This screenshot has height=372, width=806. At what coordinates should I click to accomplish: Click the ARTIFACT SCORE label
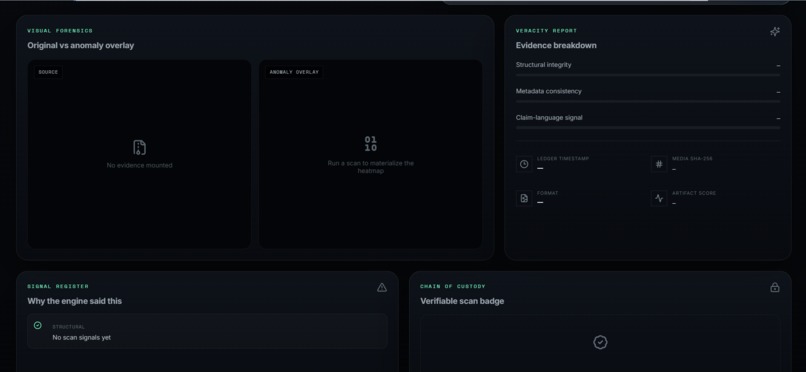coord(694,193)
